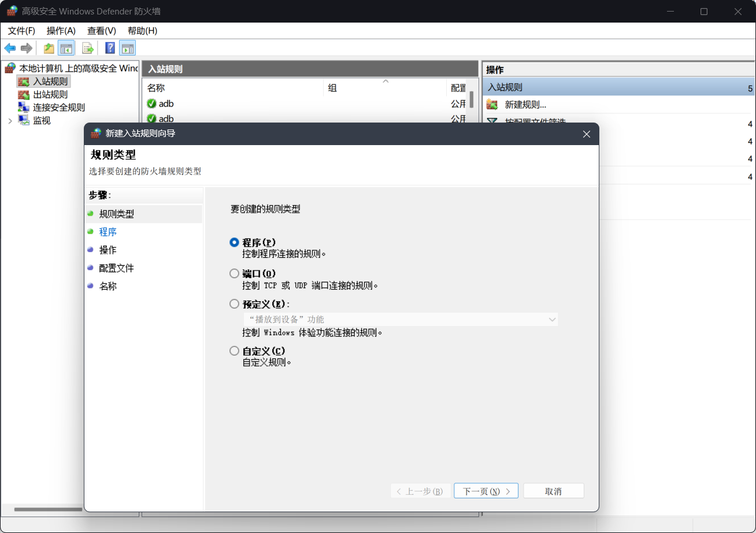The width and height of the screenshot is (756, 533).
Task: Click the rules list vertical scrollbar
Action: tap(472, 101)
